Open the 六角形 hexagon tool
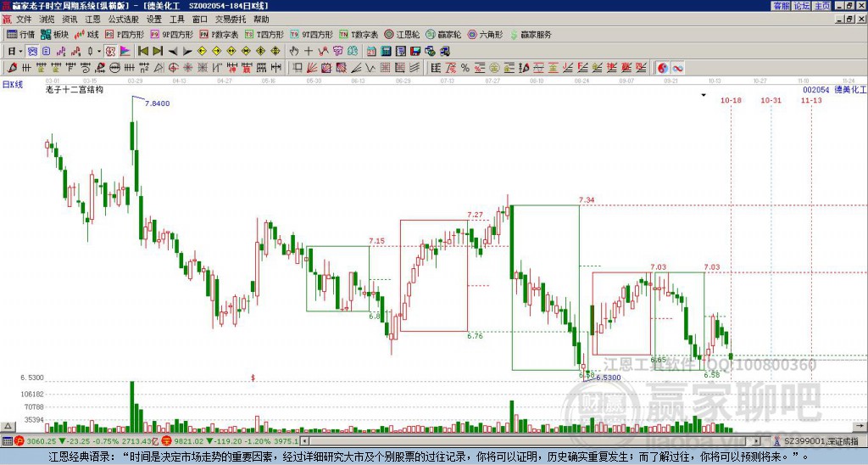Screen dimensions: 868x465 tap(485, 34)
